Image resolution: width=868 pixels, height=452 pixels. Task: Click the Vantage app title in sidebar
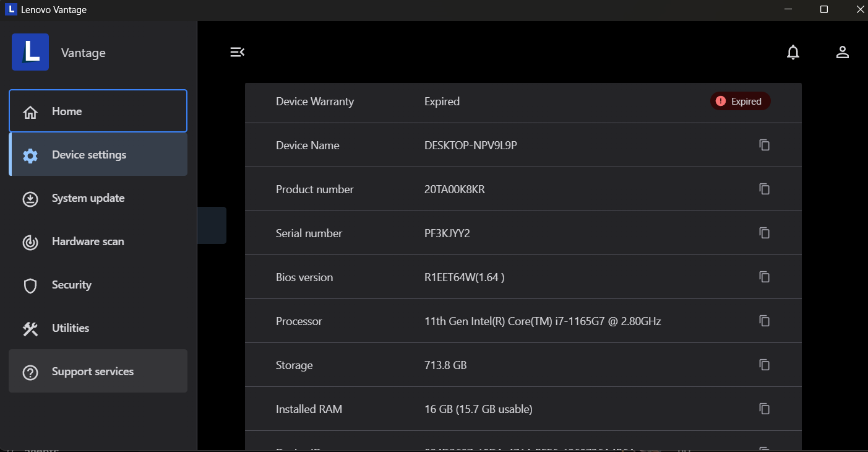84,53
